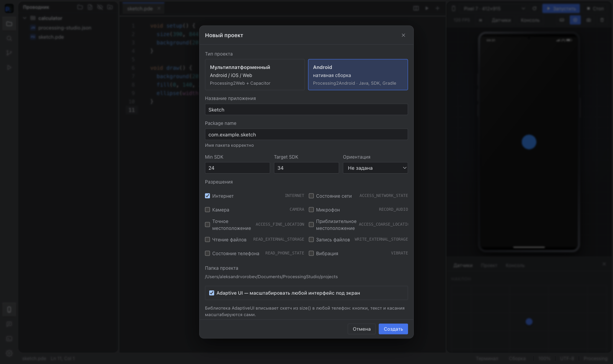Click the Запустить button in preview panel
The width and height of the screenshot is (613, 364).
pyautogui.click(x=561, y=8)
